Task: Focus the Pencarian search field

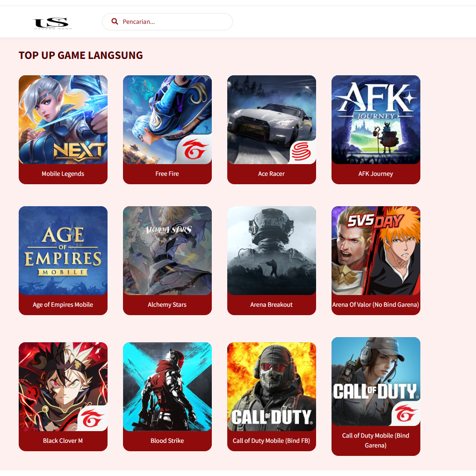Action: [167, 22]
